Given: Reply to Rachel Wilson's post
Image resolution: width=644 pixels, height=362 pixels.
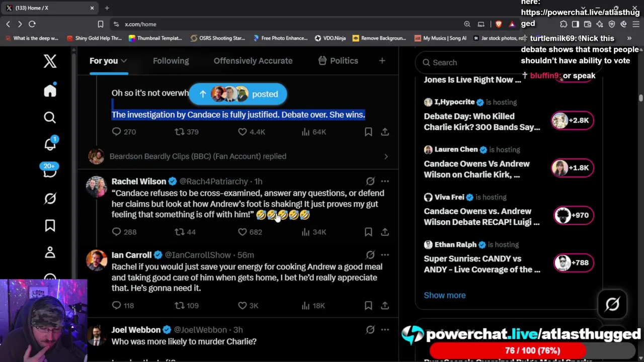Looking at the screenshot, I should [x=116, y=232].
